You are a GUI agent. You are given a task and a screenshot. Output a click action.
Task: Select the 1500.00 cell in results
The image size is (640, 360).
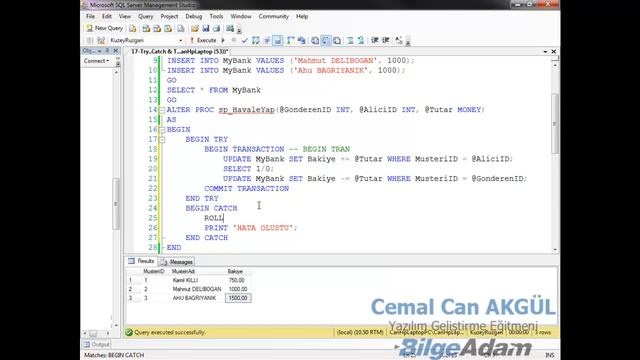(238, 298)
